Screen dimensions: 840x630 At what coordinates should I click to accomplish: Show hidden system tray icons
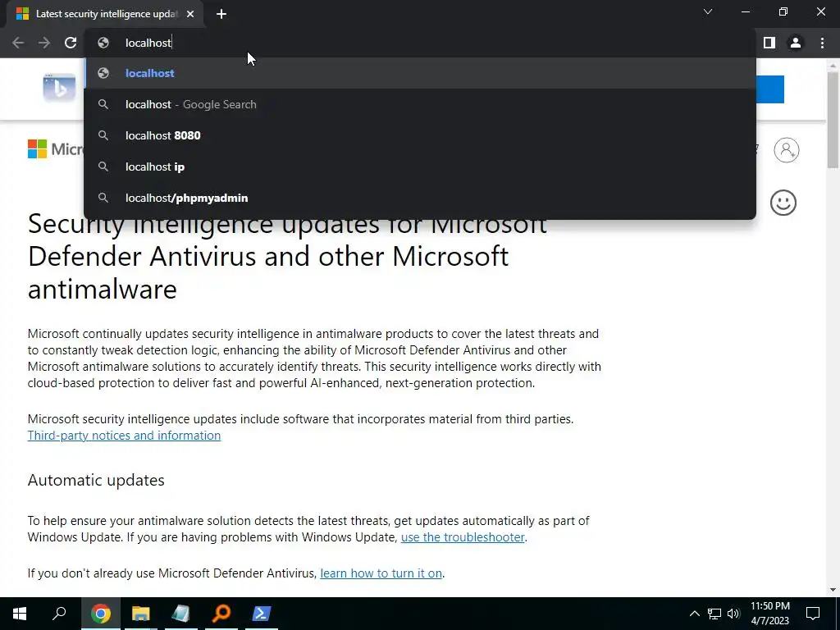point(694,614)
